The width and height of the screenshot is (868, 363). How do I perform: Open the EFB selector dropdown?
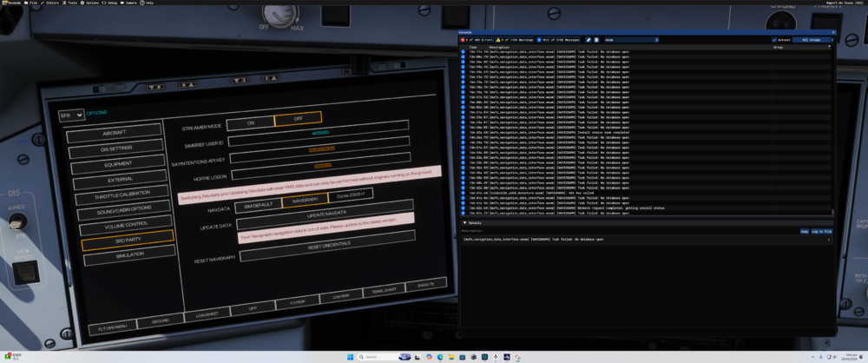[x=70, y=115]
